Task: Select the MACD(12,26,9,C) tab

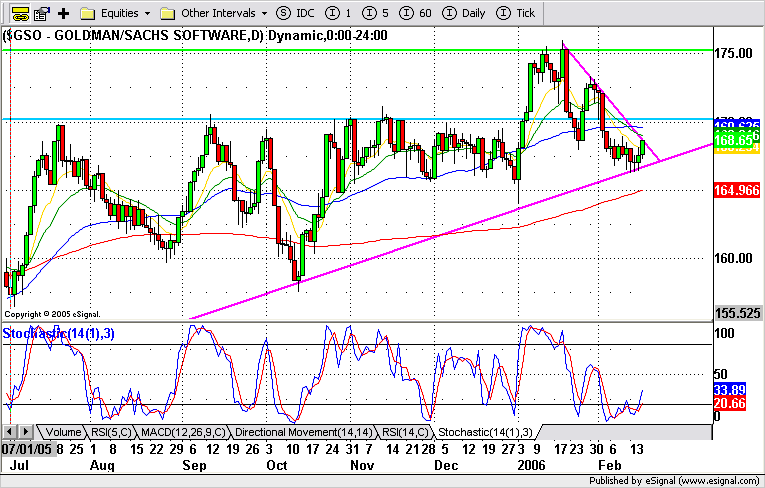Action: tap(183, 432)
